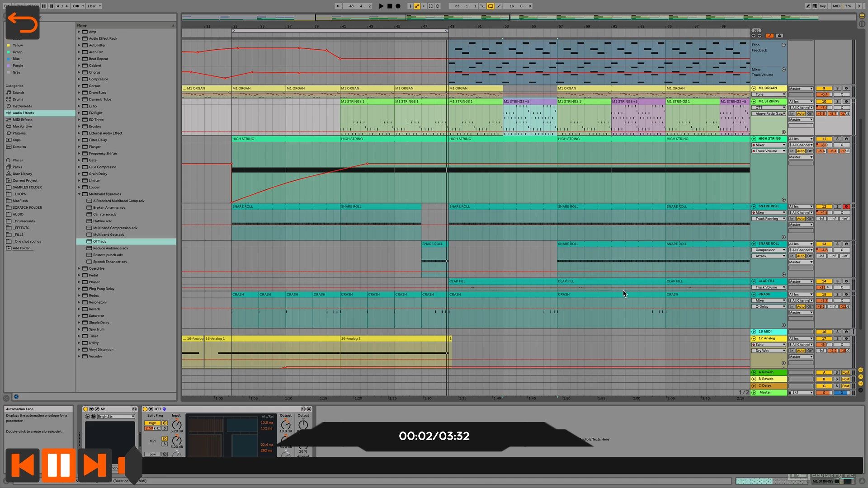The height and width of the screenshot is (488, 868).
Task: Click the previous track orange overlay button
Action: (22, 465)
